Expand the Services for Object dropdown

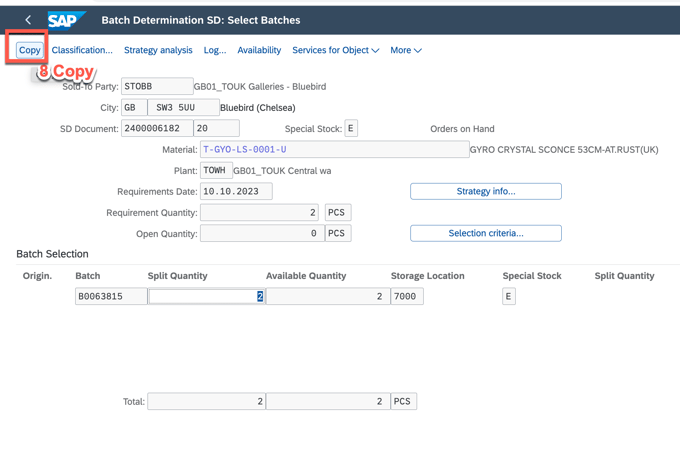pyautogui.click(x=335, y=50)
